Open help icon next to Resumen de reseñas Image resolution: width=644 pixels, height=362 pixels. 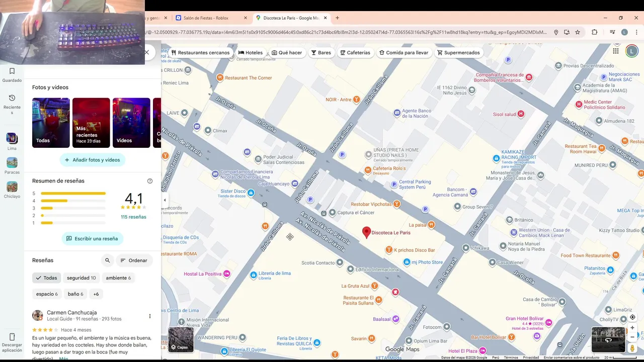pyautogui.click(x=149, y=181)
